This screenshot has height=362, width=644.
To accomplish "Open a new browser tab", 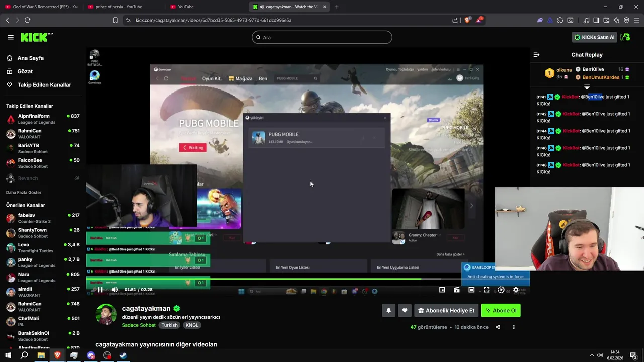I will click(x=337, y=7).
